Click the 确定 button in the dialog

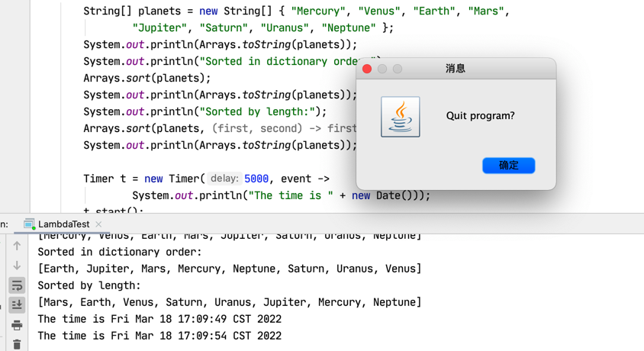(508, 166)
